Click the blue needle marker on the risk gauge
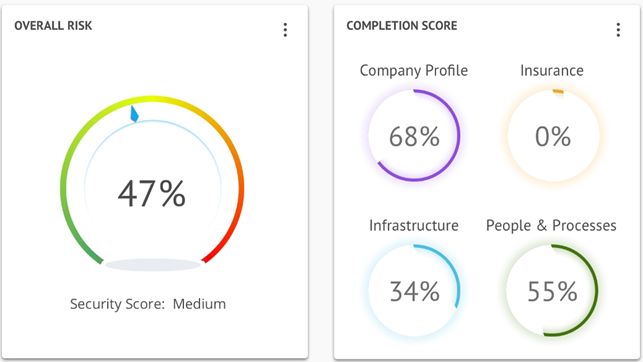The height and width of the screenshot is (362, 643). tap(134, 114)
